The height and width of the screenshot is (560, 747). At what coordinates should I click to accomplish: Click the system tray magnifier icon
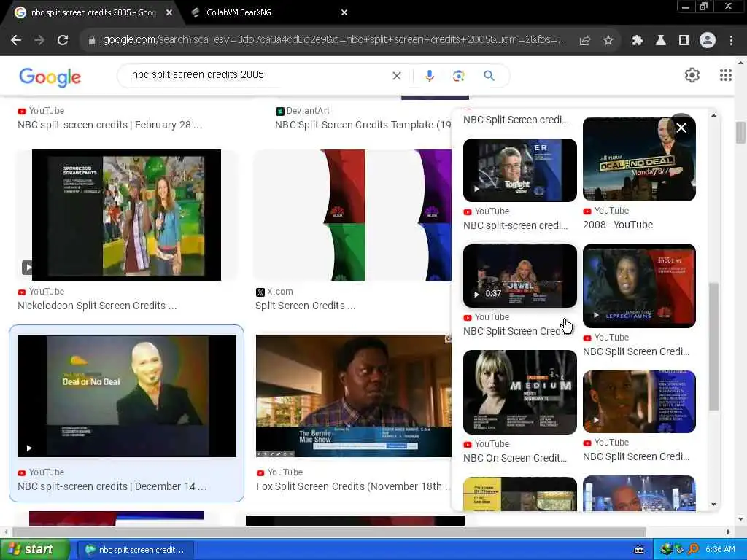(694, 550)
